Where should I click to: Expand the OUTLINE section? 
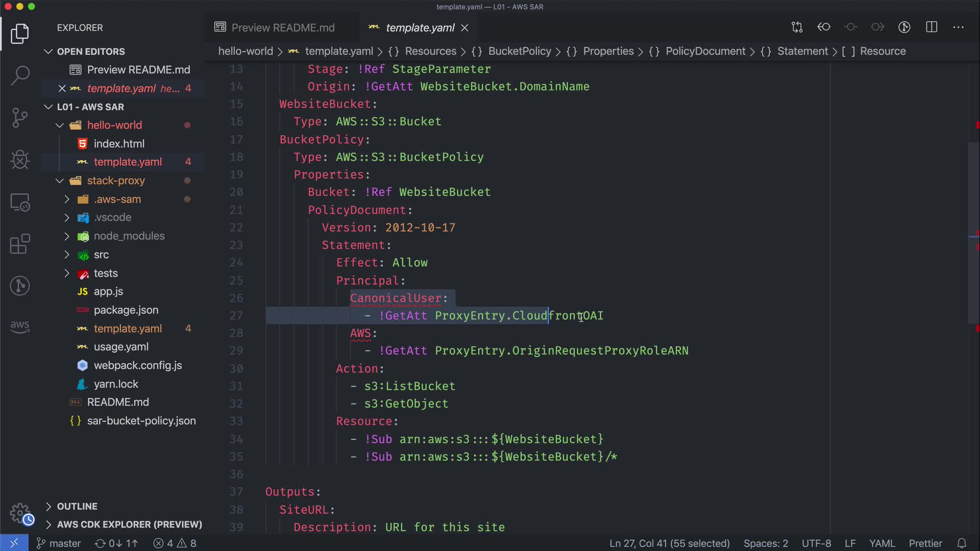click(x=77, y=506)
